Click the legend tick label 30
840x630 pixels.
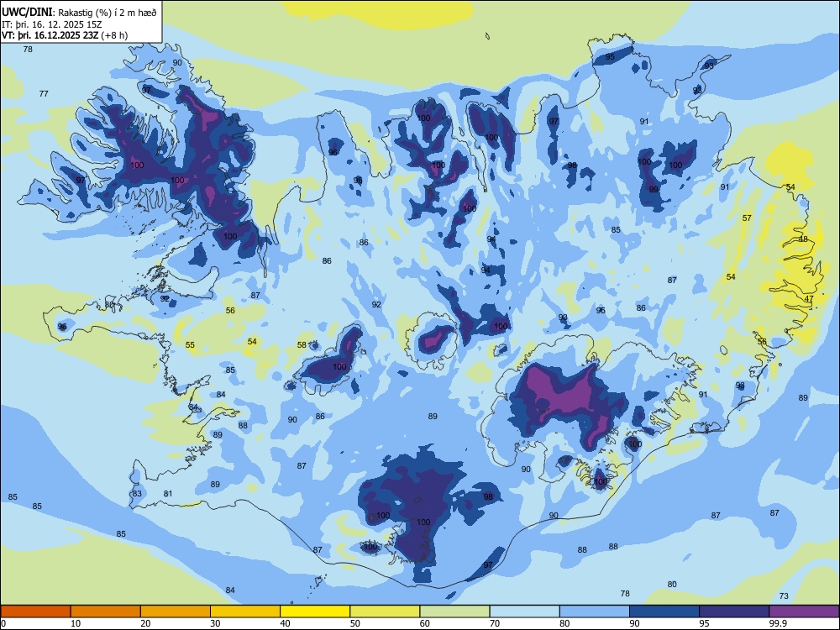(x=215, y=623)
